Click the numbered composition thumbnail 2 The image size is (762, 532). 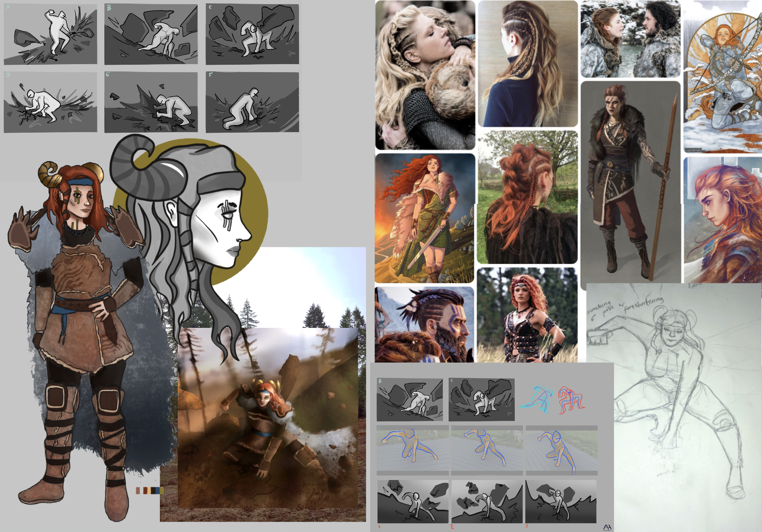point(487,501)
